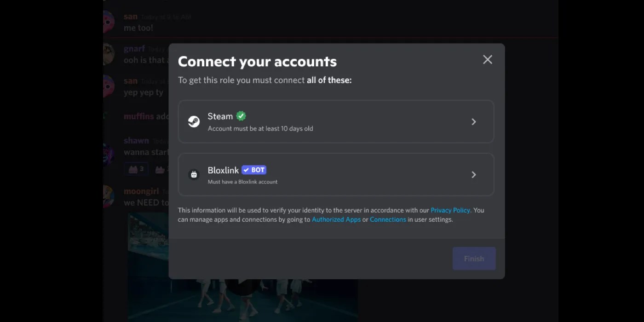This screenshot has width=644, height=322.
Task: Click the Steam logo icon
Action: [194, 121]
